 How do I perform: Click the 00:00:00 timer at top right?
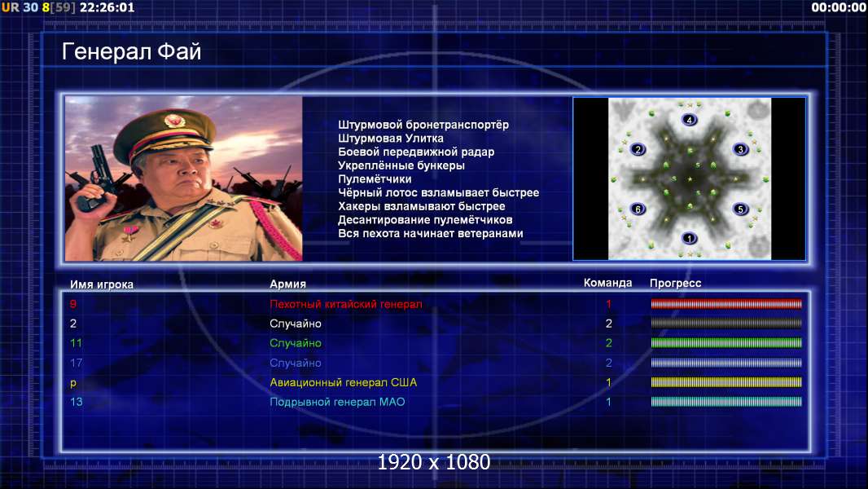(839, 8)
